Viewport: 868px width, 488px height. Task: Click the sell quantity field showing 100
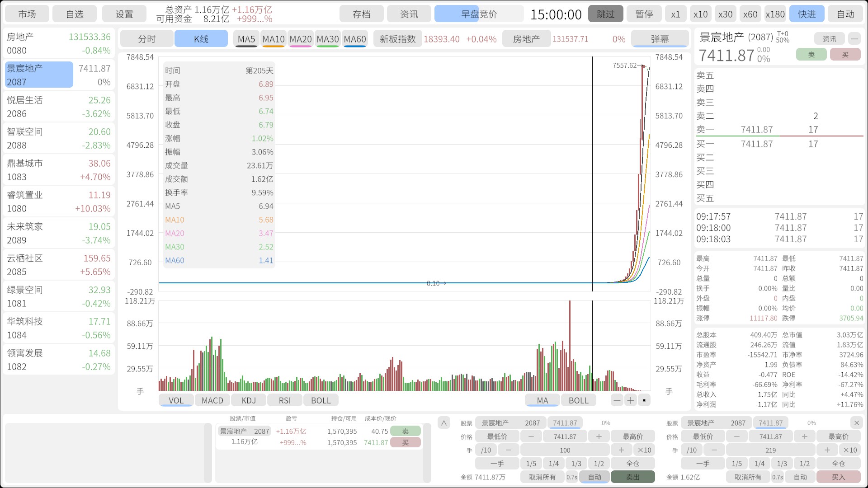[x=565, y=450]
